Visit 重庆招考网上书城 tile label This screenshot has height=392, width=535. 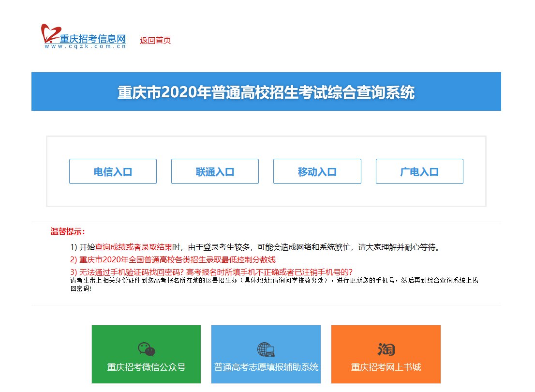click(x=386, y=367)
